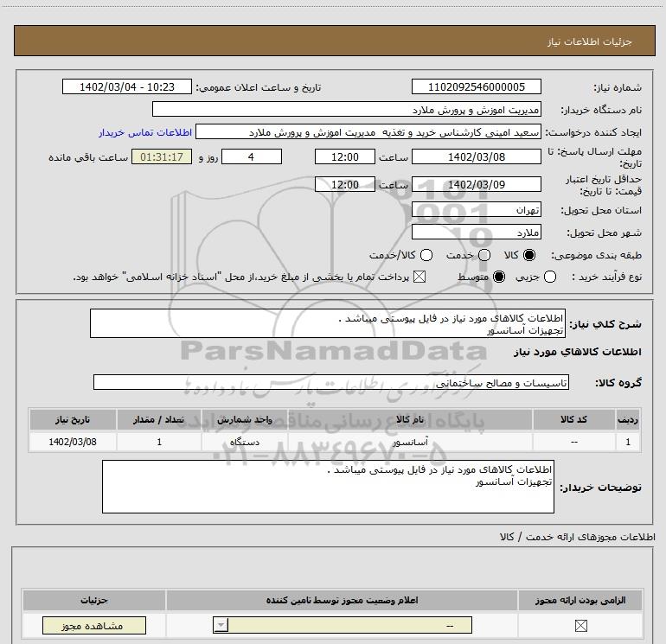Click the delivery province field تهران
Image resolution: width=666 pixels, height=644 pixels.
476,210
